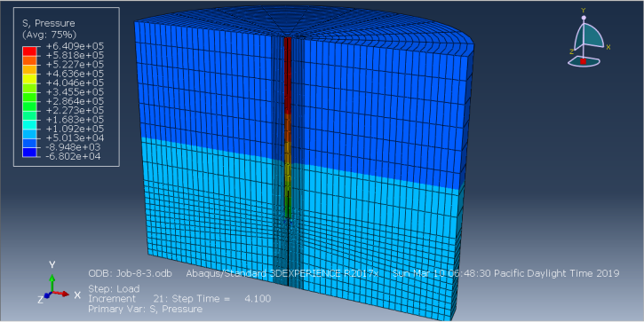Click the X axis label on the compass
This screenshot has width=644, height=322.
click(x=608, y=47)
